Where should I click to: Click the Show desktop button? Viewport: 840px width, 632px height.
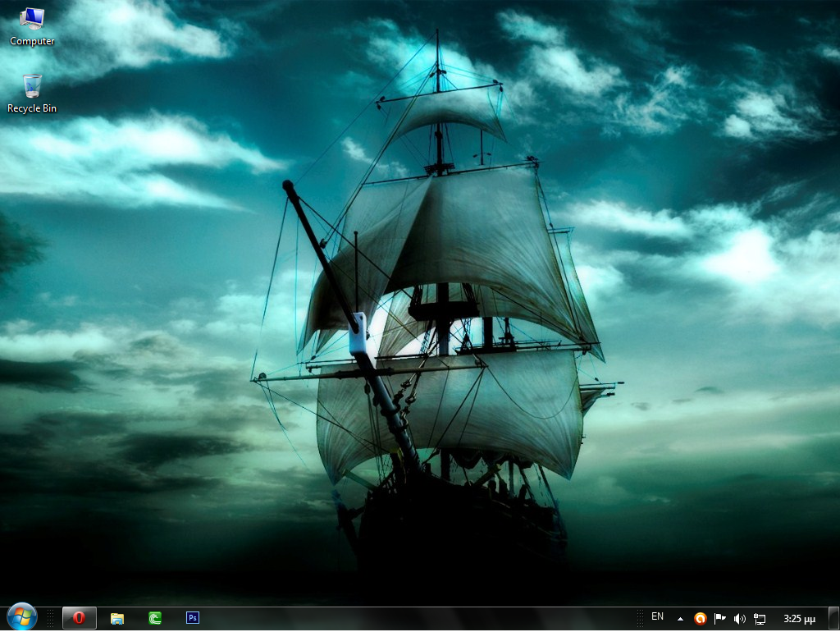(x=833, y=618)
